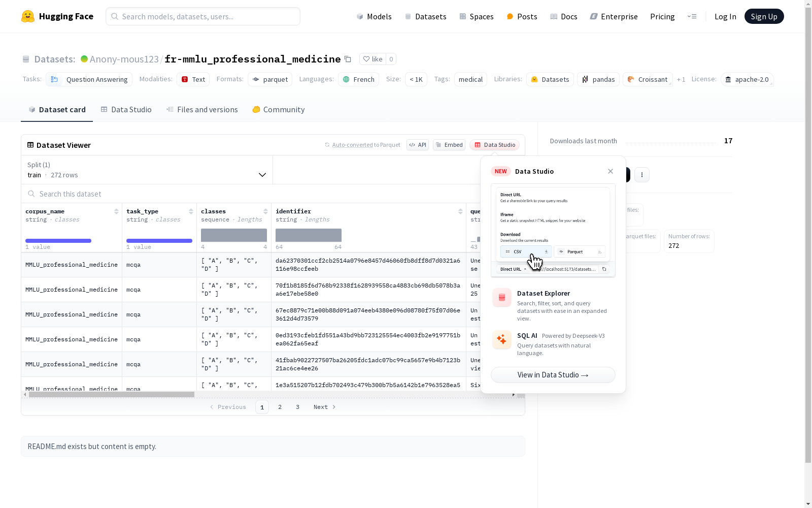The image size is (812, 508).
Task: Open the Croissant library tag
Action: (648, 79)
